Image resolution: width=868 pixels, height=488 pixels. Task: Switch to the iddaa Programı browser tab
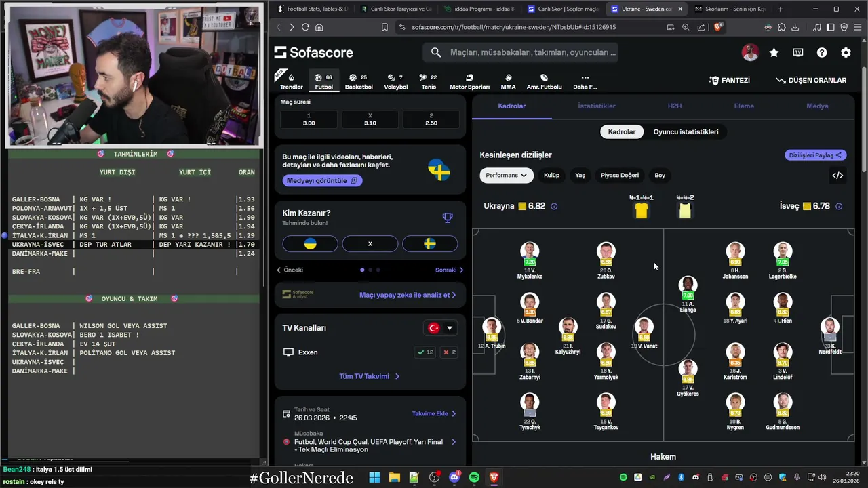coord(479,9)
